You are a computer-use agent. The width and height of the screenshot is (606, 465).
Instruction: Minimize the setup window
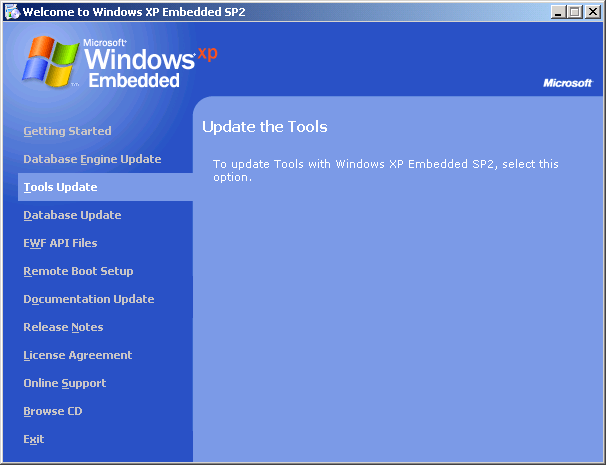tap(558, 12)
